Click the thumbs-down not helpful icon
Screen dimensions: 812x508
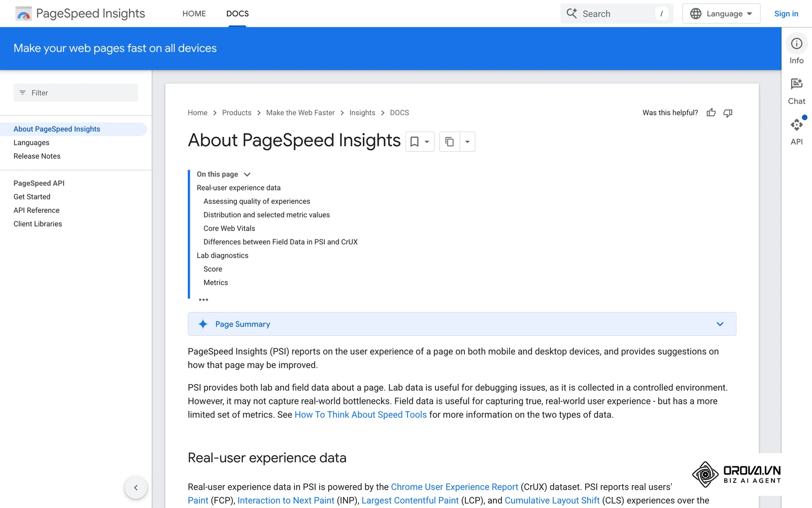(x=728, y=113)
